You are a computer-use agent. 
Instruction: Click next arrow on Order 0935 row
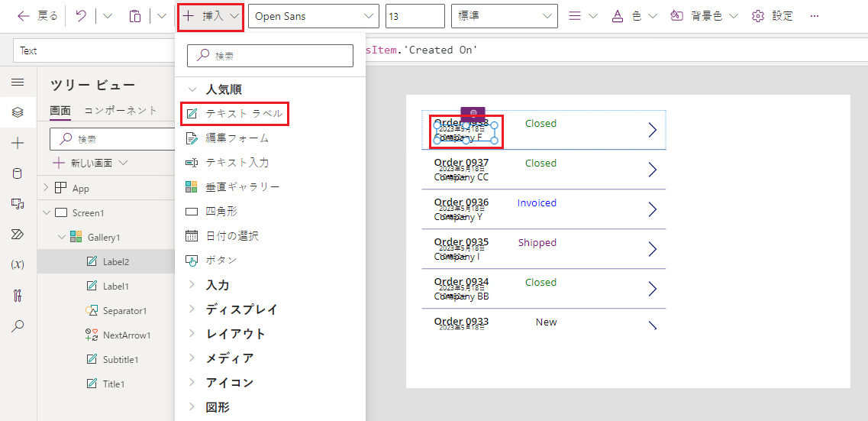tap(652, 249)
